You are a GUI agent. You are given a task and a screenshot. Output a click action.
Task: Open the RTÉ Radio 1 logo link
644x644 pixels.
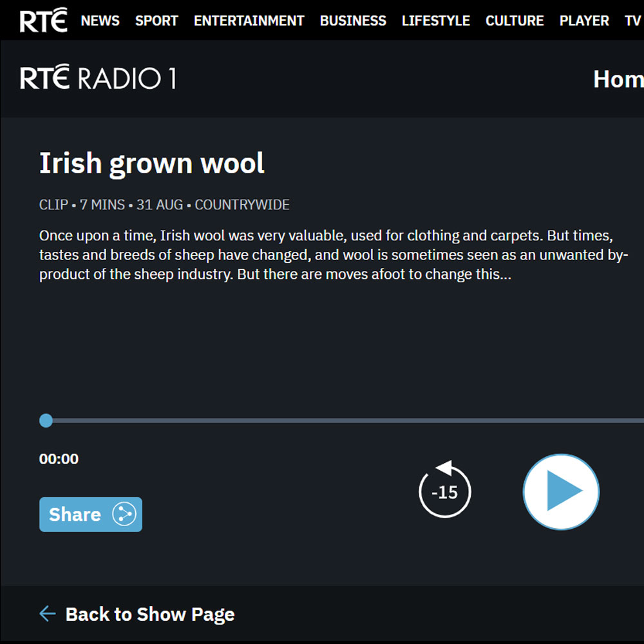(98, 79)
